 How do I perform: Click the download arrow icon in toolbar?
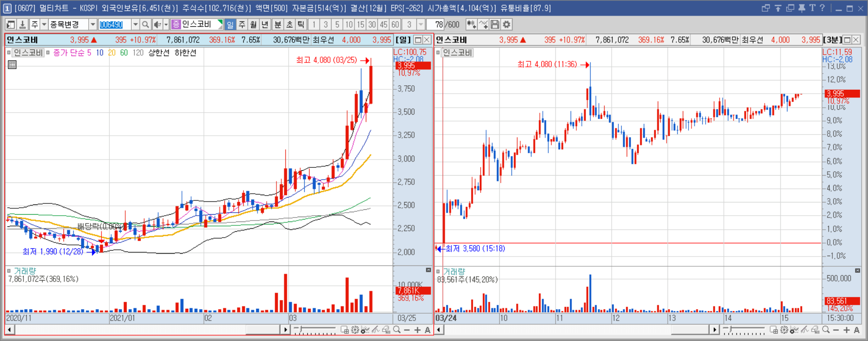click(22, 24)
